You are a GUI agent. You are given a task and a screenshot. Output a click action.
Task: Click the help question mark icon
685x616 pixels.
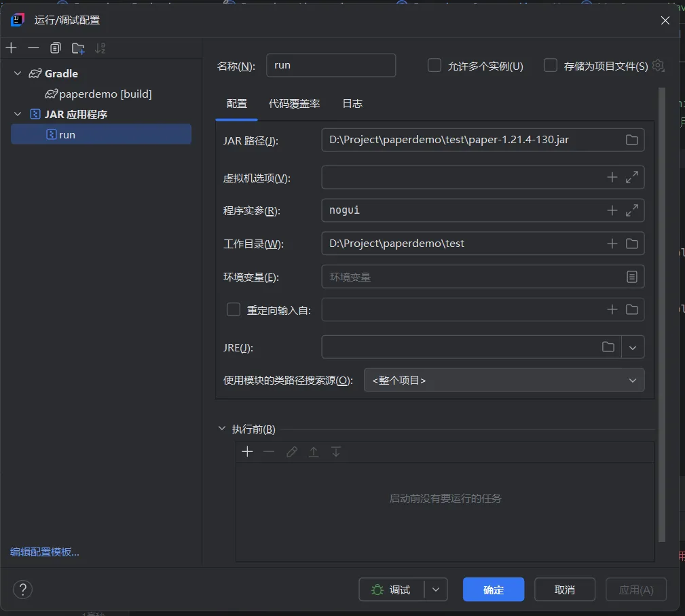23,589
